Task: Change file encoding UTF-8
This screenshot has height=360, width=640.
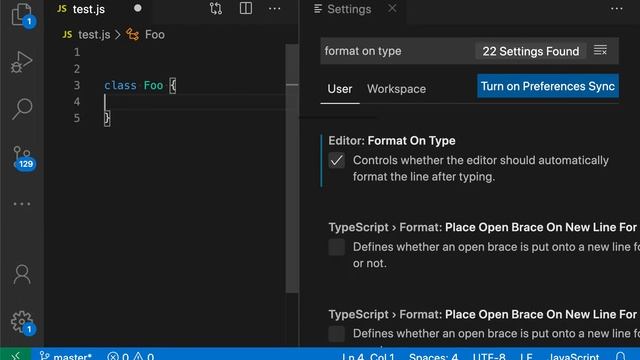Action: (489, 356)
